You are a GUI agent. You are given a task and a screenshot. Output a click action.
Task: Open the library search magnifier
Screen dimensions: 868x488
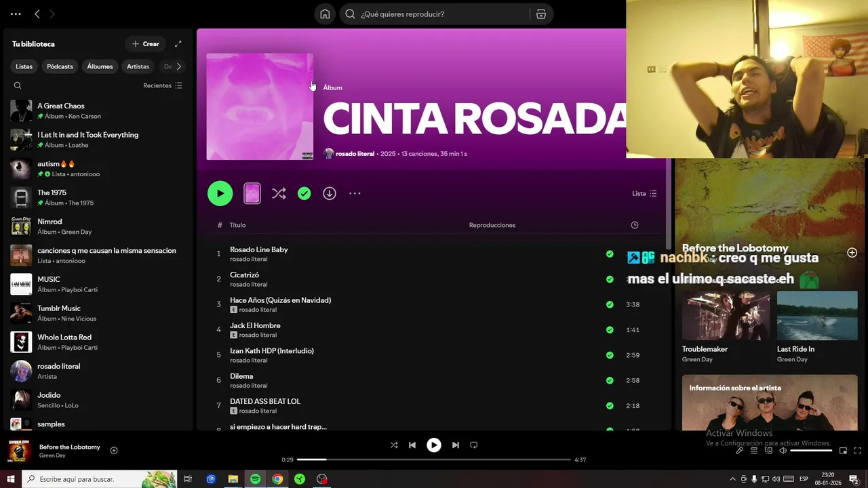coord(18,85)
